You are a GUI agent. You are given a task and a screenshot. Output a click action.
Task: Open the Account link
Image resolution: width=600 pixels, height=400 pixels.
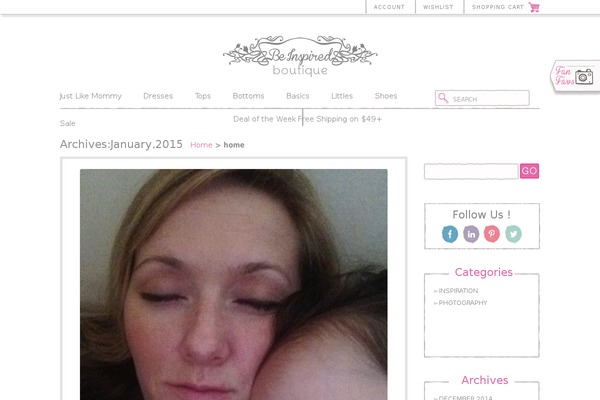click(389, 7)
